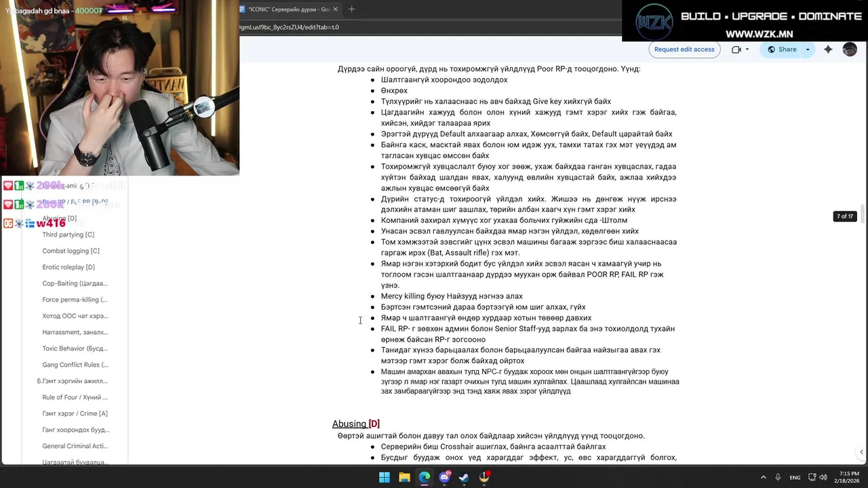Jump to Gang Conflict Rules outline heading
The width and height of the screenshot is (868, 488).
pos(75,365)
